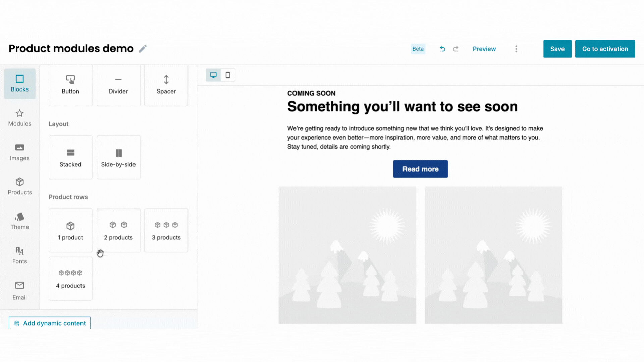The image size is (644, 362).
Task: Open the Modules panel
Action: (19, 118)
